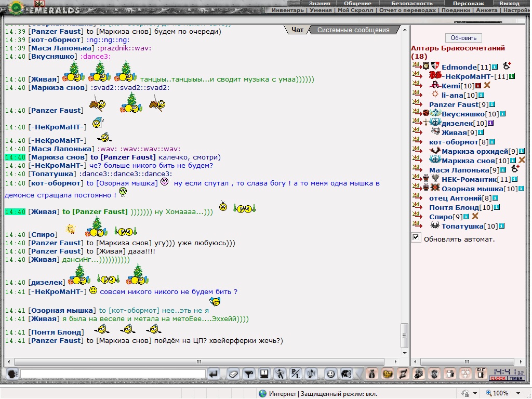
Task: Click the green info icon next to -НеКроМаНТ-
Action: pos(512,76)
